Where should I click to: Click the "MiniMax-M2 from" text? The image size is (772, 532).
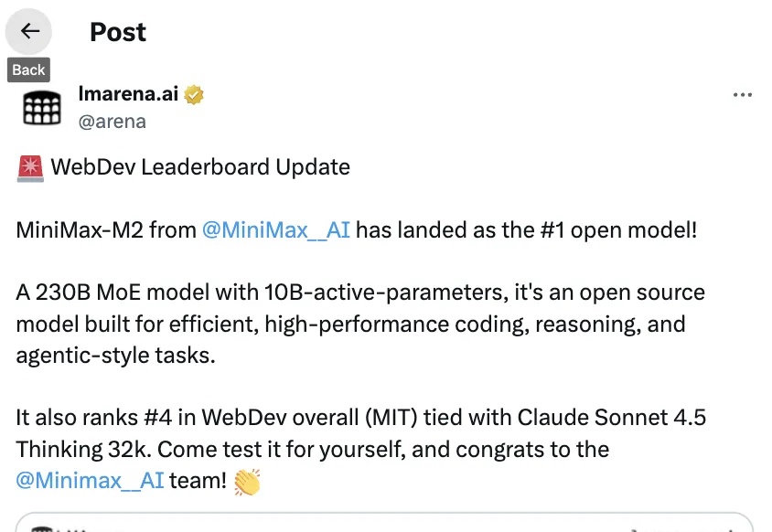105,230
